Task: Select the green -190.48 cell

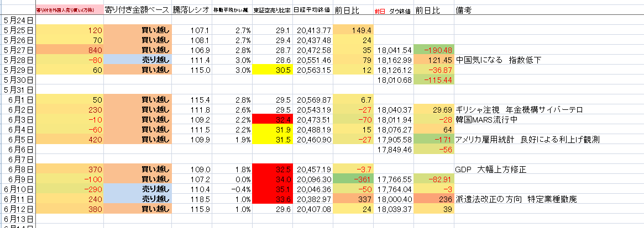Action: pos(434,50)
